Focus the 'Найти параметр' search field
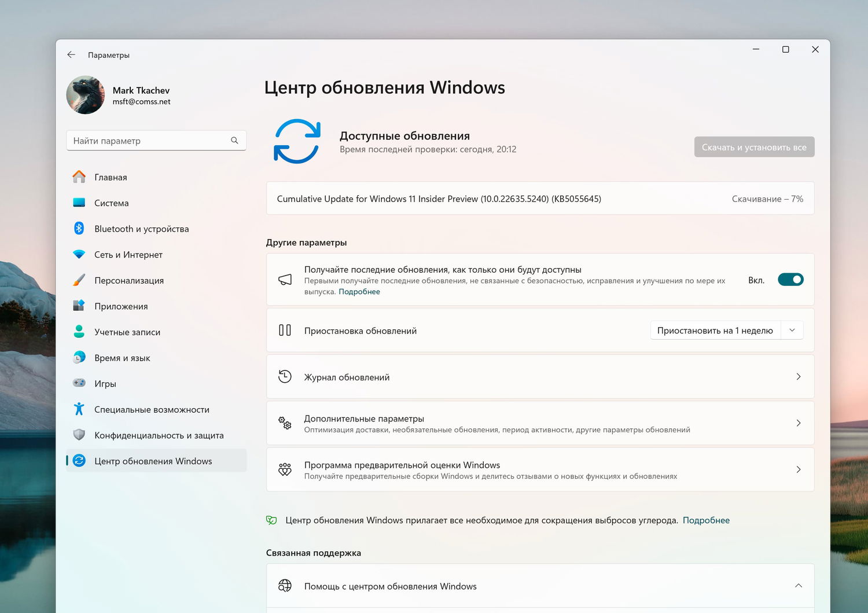Image resolution: width=868 pixels, height=613 pixels. pyautogui.click(x=156, y=141)
